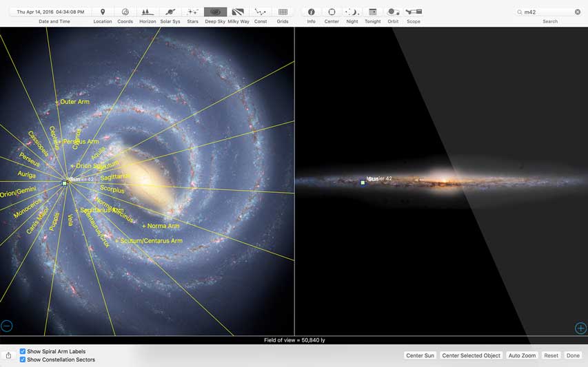588x367 pixels.
Task: Click the Vela sector label
Action: [70, 220]
